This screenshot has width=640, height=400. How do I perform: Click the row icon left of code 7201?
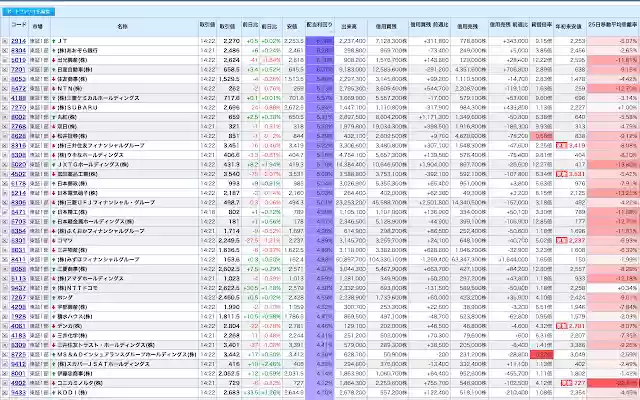[5, 70]
